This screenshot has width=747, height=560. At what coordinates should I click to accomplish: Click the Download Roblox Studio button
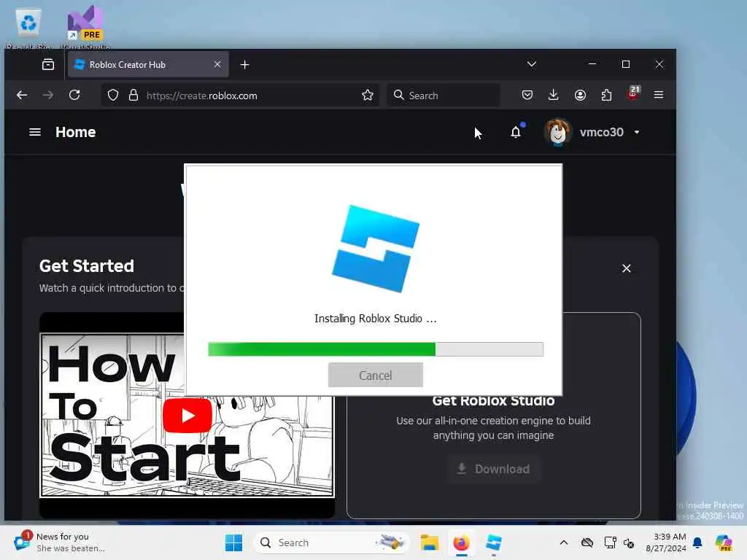coord(493,469)
